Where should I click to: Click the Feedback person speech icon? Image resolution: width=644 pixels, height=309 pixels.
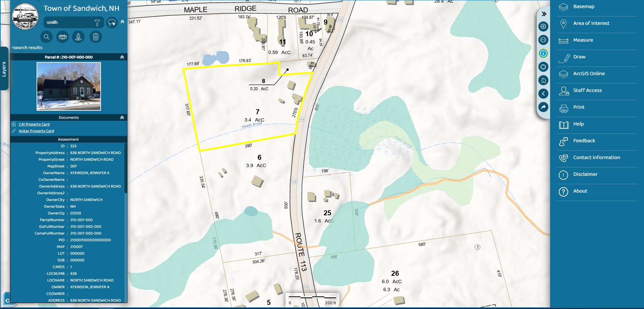click(563, 142)
